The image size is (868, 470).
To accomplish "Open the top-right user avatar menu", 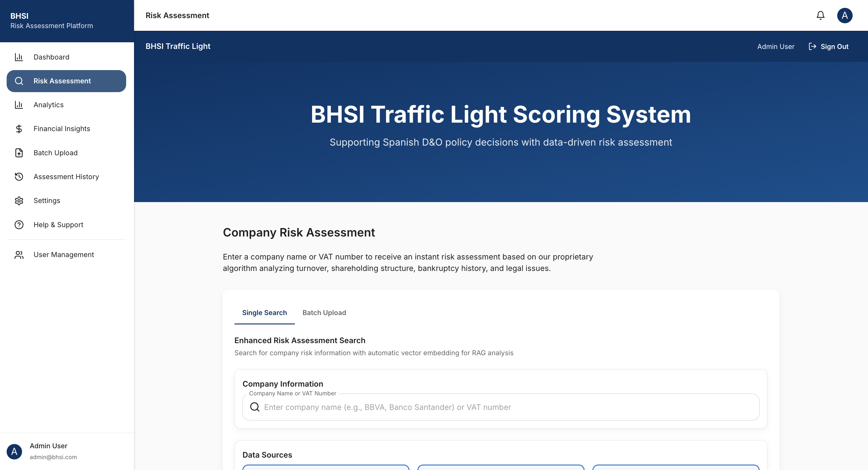I will coord(844,15).
